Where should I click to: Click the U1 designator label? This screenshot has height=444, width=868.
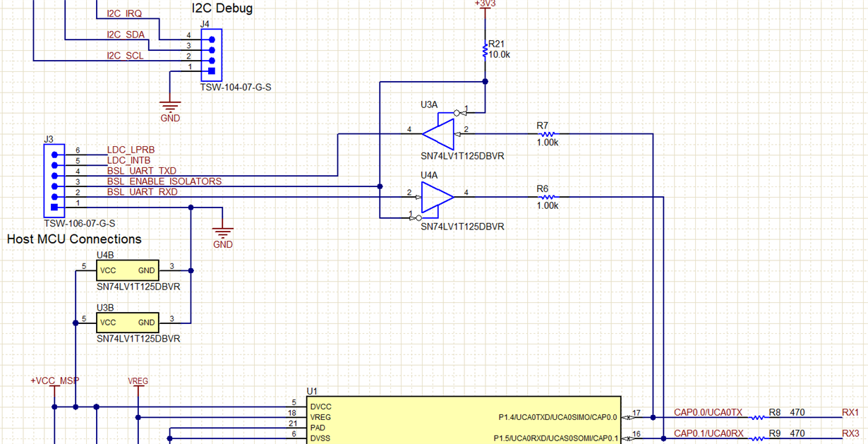click(x=313, y=391)
